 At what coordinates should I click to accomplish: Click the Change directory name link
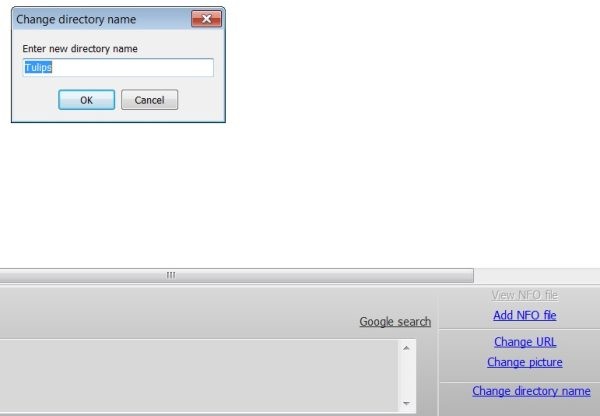(531, 391)
